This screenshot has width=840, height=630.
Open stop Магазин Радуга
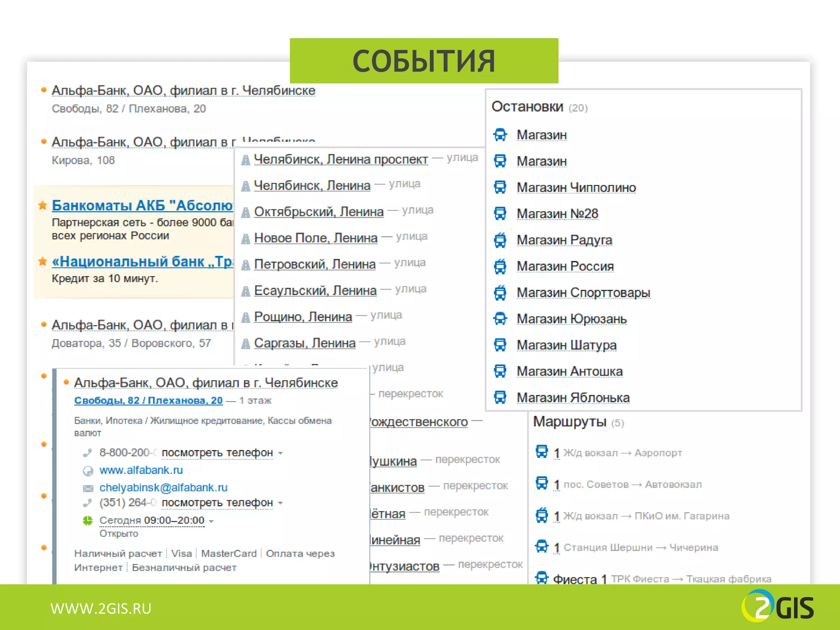click(x=564, y=240)
